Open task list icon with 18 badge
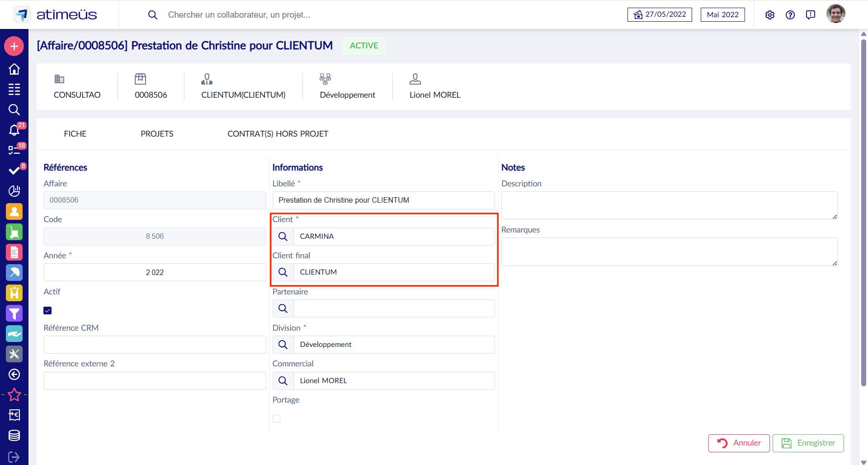This screenshot has width=868, height=465. point(14,150)
